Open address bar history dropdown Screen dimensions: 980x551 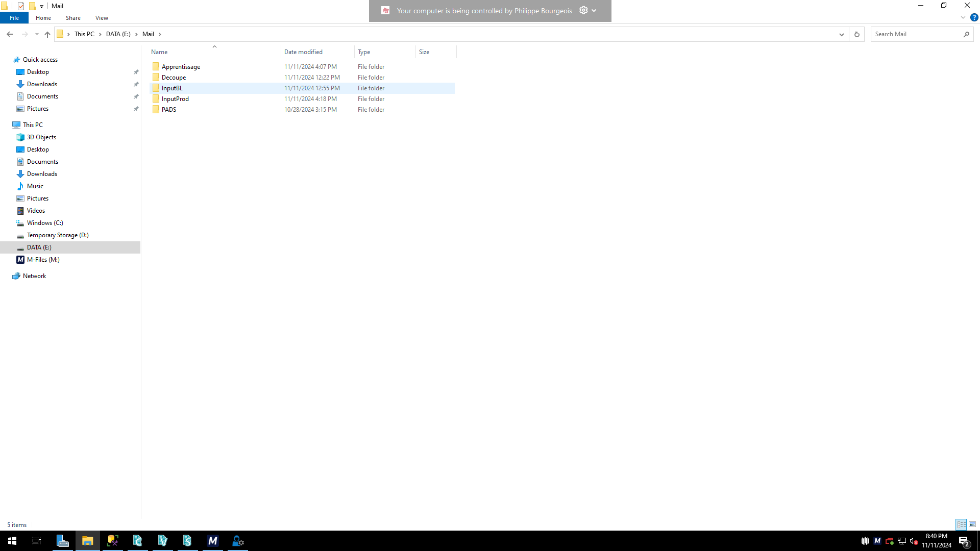[842, 34]
